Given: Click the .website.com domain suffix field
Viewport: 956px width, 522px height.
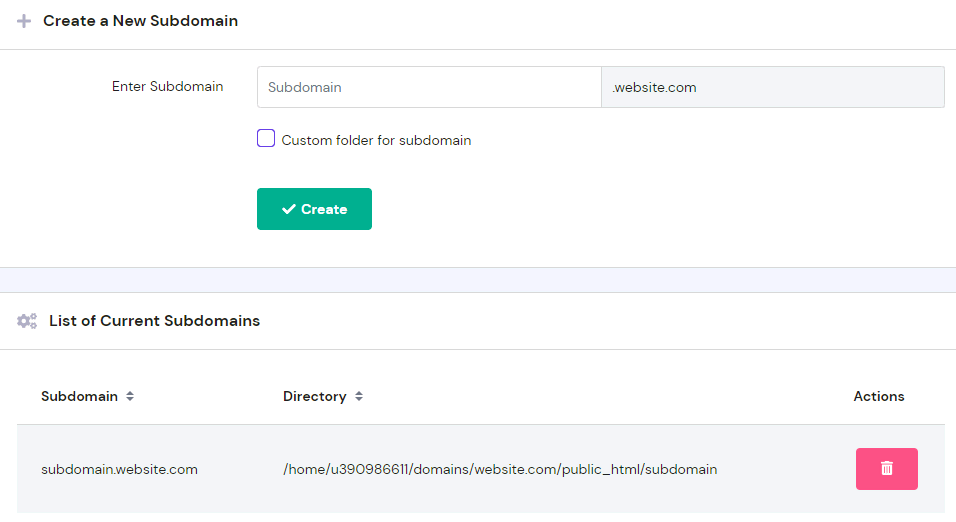Looking at the screenshot, I should 772,87.
